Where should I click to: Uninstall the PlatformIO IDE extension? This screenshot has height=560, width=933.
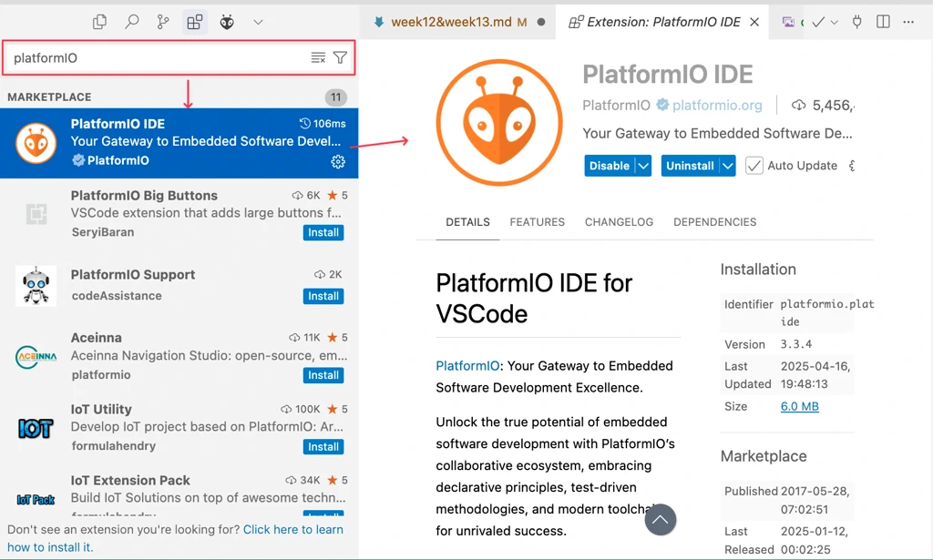pos(690,166)
